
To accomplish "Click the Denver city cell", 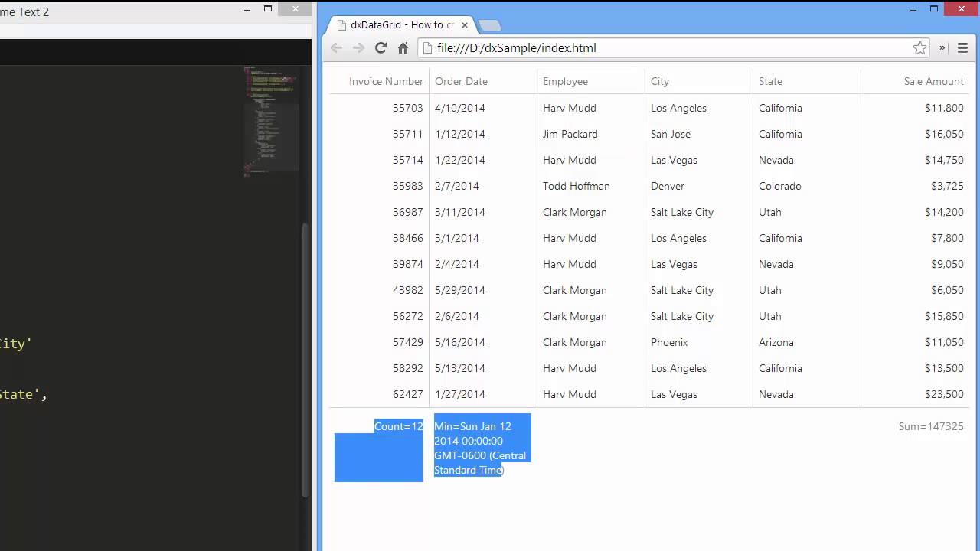I will point(668,186).
